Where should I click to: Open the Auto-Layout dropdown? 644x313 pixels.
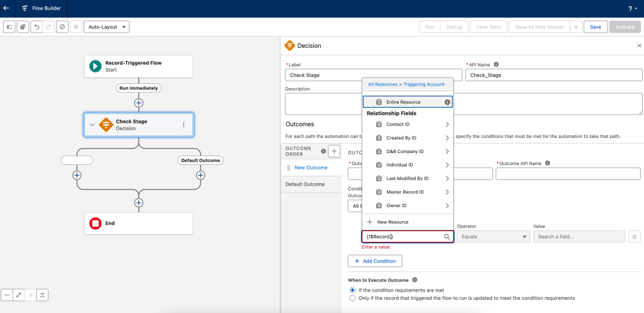[106, 27]
